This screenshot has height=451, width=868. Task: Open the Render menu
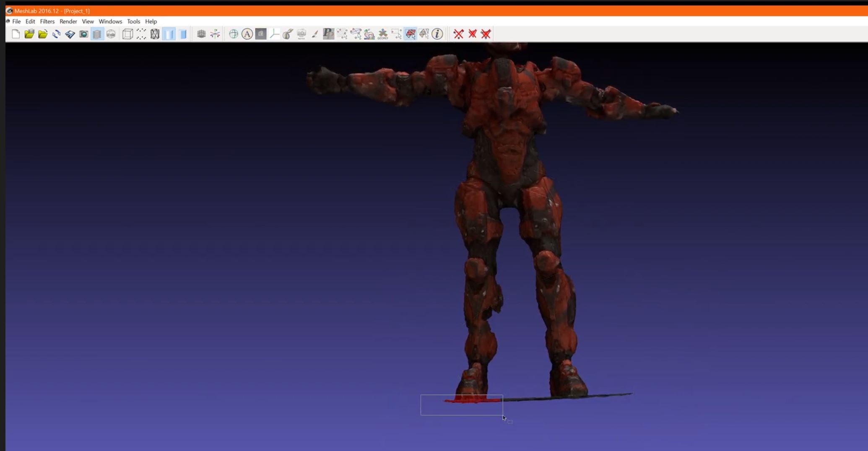(68, 21)
